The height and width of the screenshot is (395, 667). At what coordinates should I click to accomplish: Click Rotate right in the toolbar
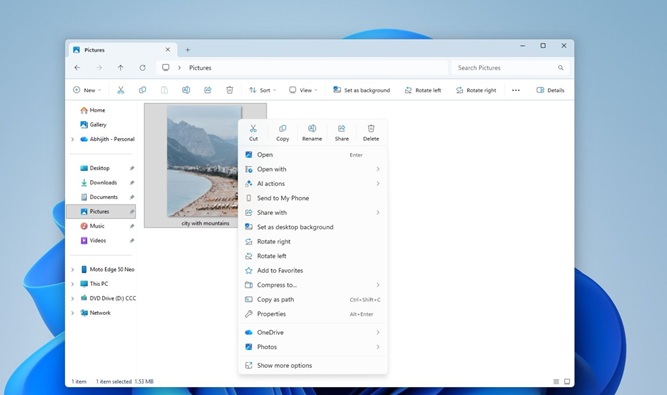pyautogui.click(x=476, y=90)
